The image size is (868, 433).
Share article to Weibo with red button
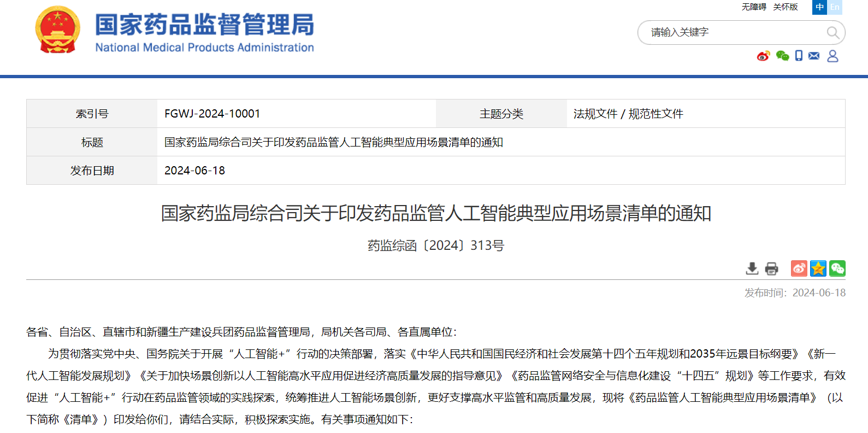click(x=799, y=268)
